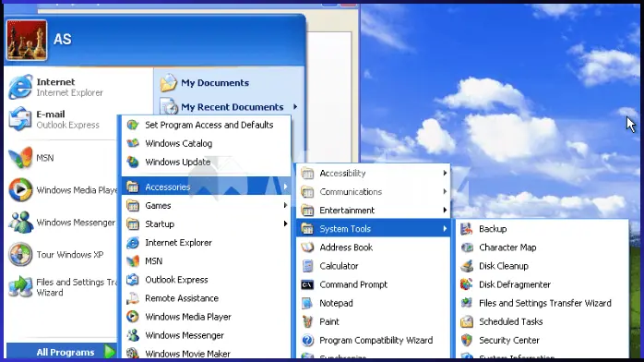Viewport: 644px width, 362px height.
Task: Open Backup in System Tools
Action: [x=543, y=229]
